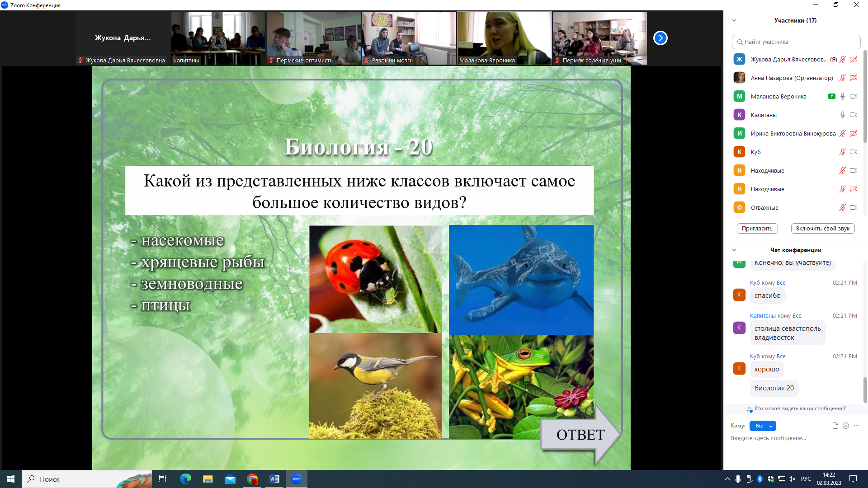Screen dimensions: 868x488
Task: Click the search icon in participant finder
Action: click(x=740, y=42)
